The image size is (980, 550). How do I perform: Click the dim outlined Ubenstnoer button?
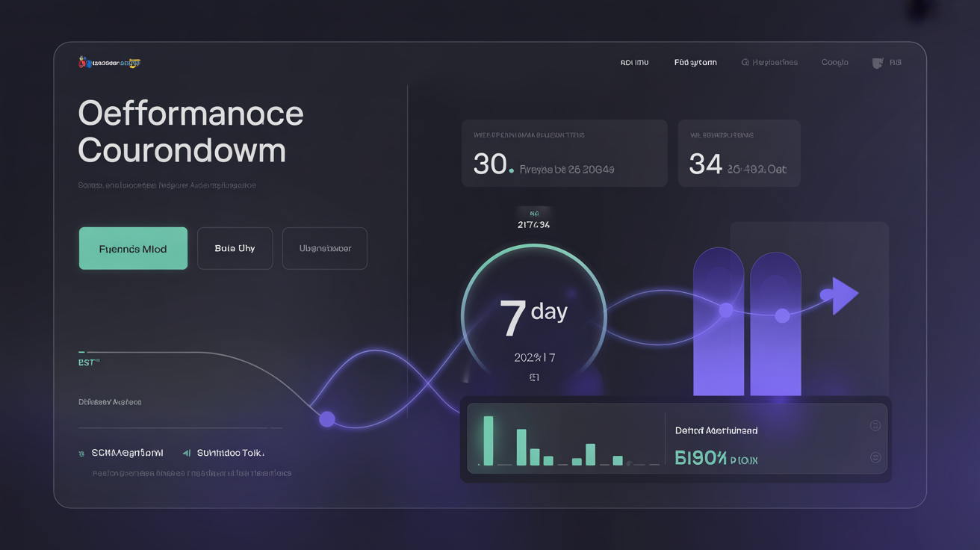(x=325, y=248)
